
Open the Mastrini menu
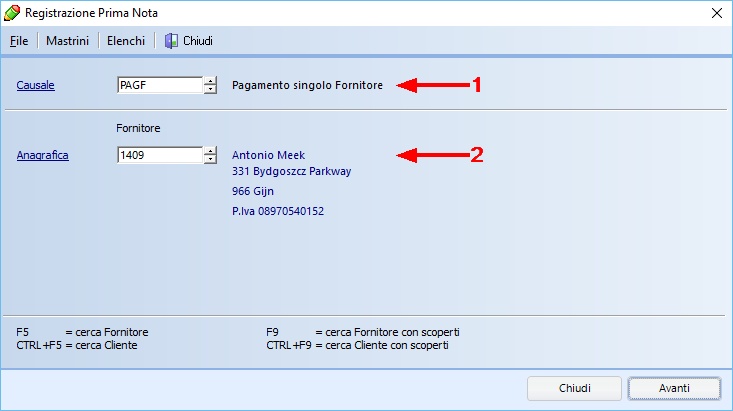(67, 41)
